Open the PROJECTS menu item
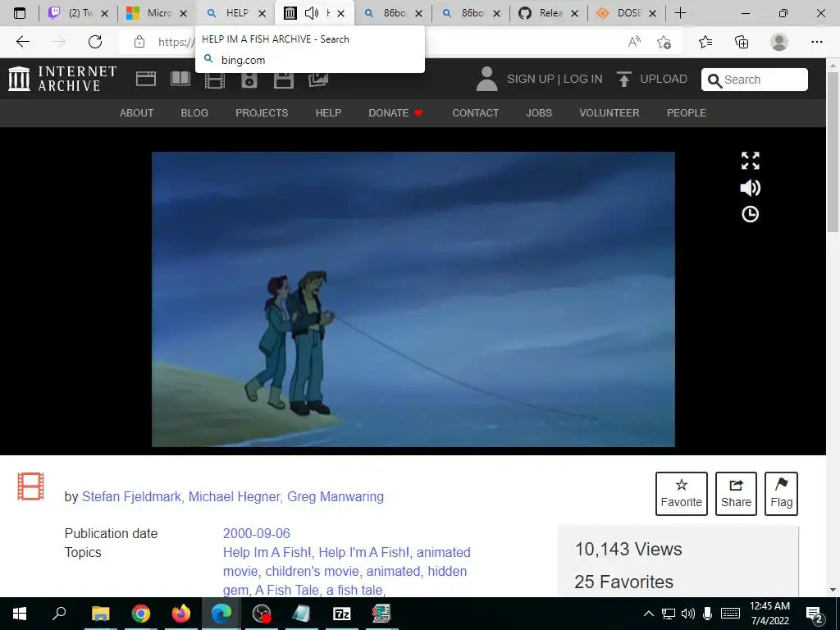This screenshot has height=630, width=840. [x=262, y=113]
